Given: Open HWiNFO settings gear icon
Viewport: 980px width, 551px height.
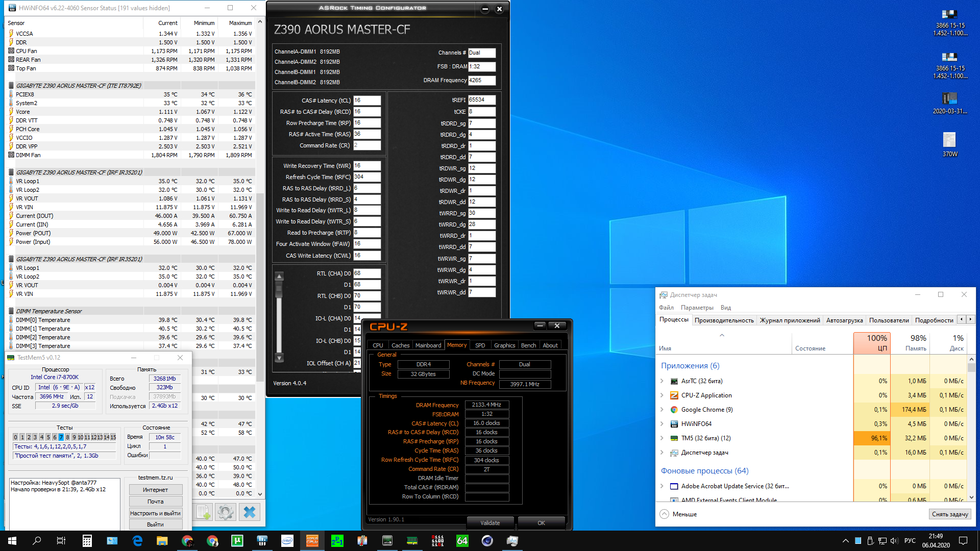Looking at the screenshot, I should pos(225,512).
